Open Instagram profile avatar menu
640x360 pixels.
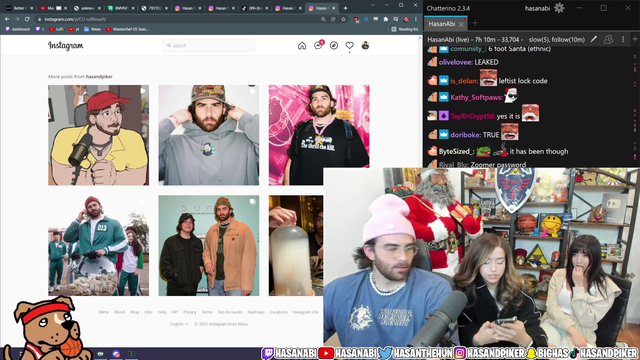(x=365, y=46)
